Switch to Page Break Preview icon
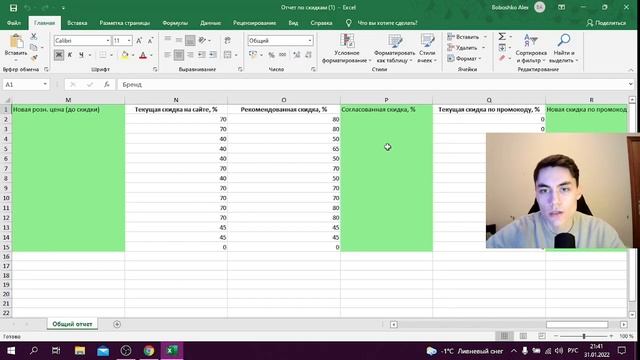640x360 pixels. click(542, 336)
